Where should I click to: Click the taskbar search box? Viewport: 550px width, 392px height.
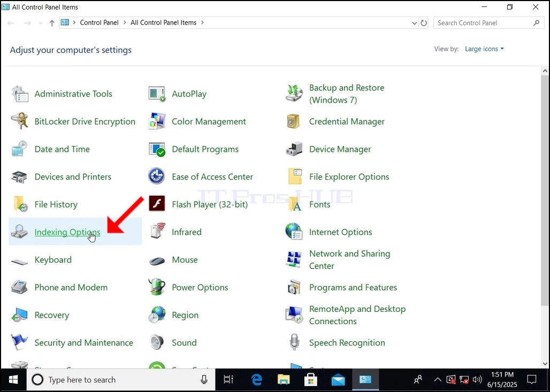[x=121, y=380]
